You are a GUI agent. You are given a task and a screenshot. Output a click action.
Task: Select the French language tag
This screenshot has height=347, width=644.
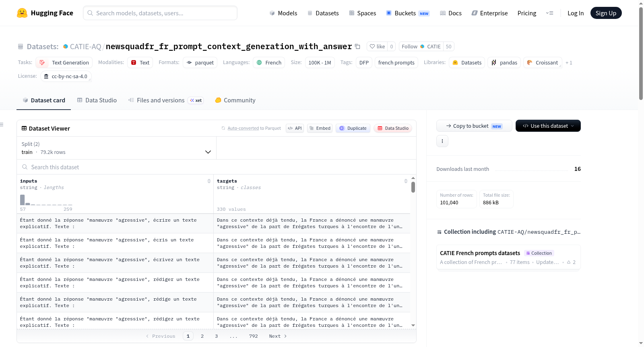tap(269, 62)
